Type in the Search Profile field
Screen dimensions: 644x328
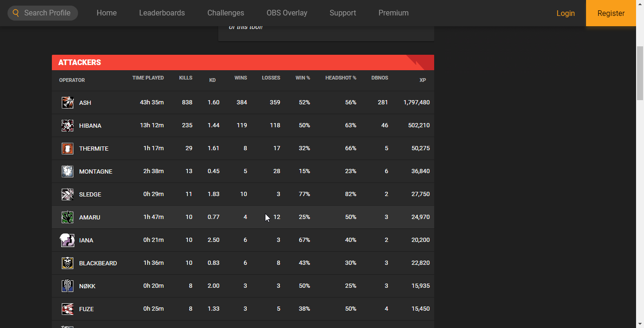point(49,13)
